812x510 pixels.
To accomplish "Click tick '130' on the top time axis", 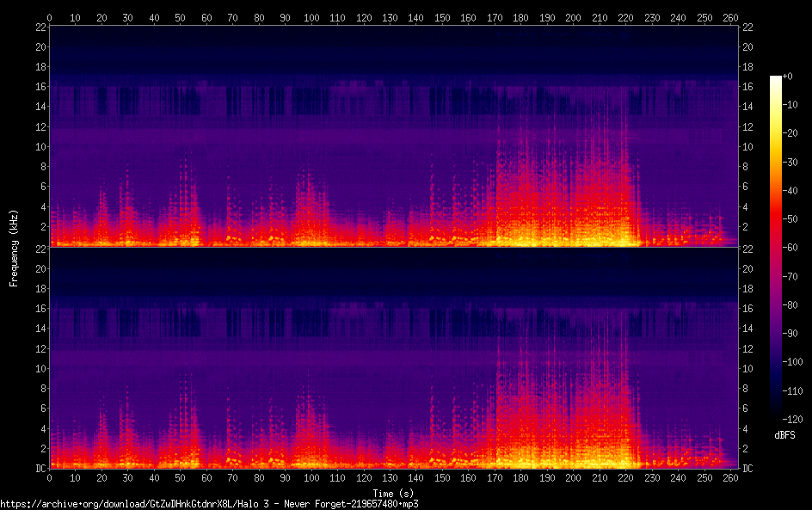I will click(390, 17).
